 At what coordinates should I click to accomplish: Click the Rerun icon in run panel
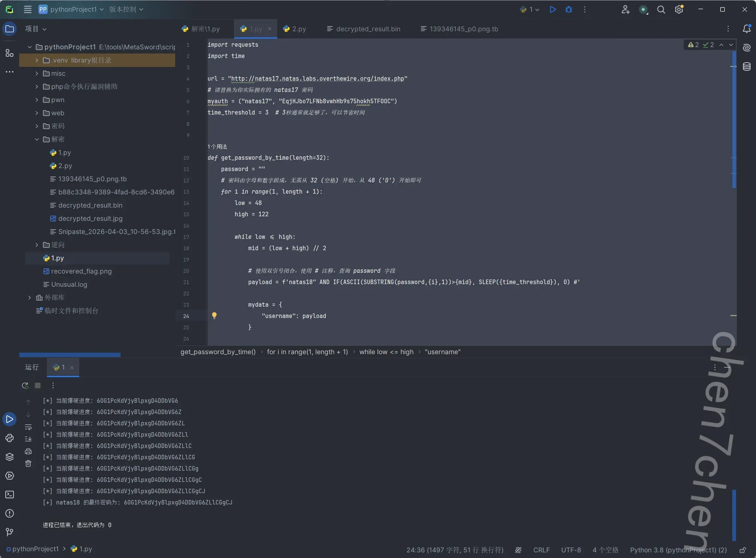pos(25,385)
